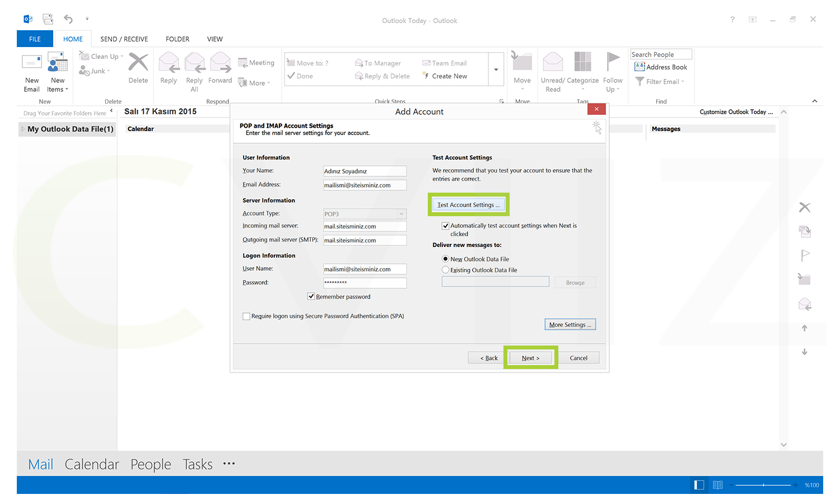
Task: Expand the Quick Steps gallery arrow
Action: click(496, 69)
